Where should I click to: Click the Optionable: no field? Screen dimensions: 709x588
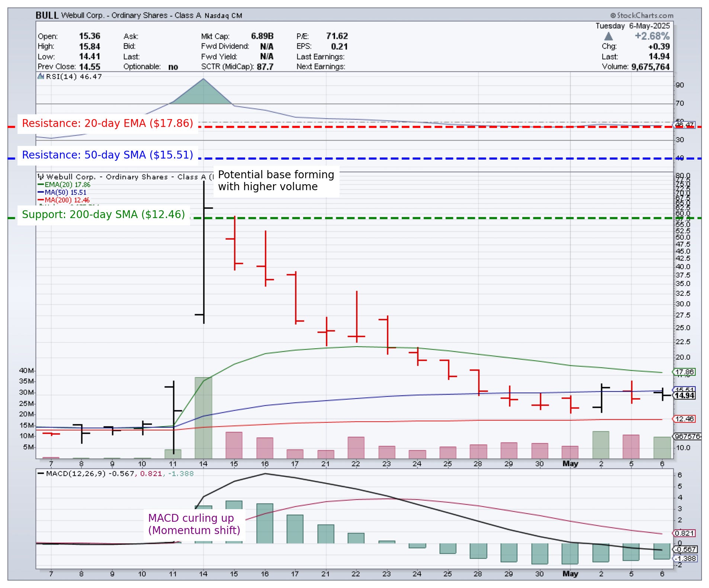[151, 67]
